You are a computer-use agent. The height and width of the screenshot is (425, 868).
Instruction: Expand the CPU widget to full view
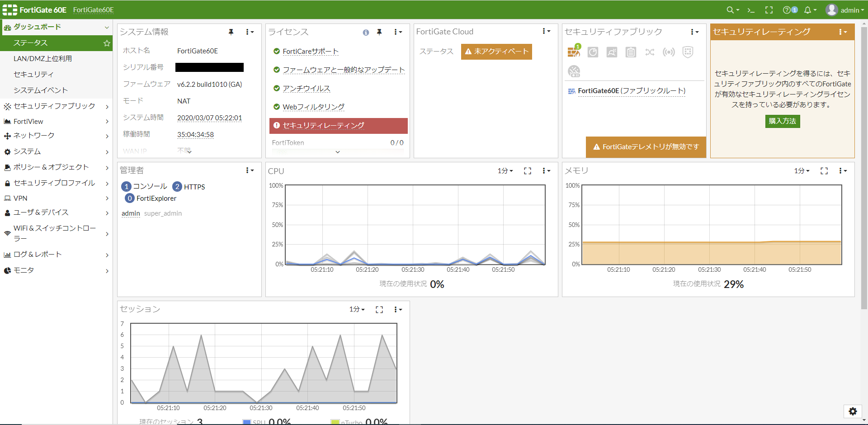click(528, 171)
